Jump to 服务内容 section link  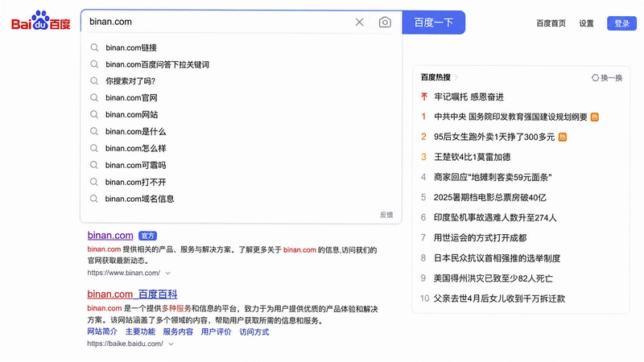coord(178,331)
